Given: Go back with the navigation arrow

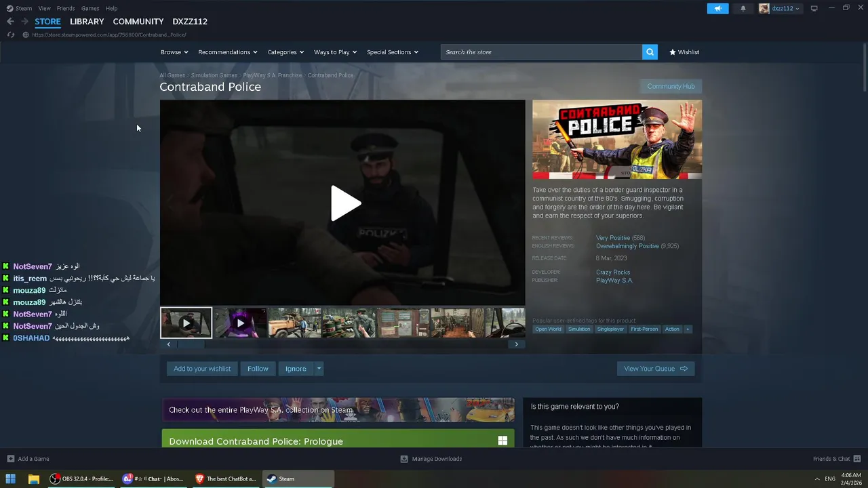Looking at the screenshot, I should coord(10,22).
